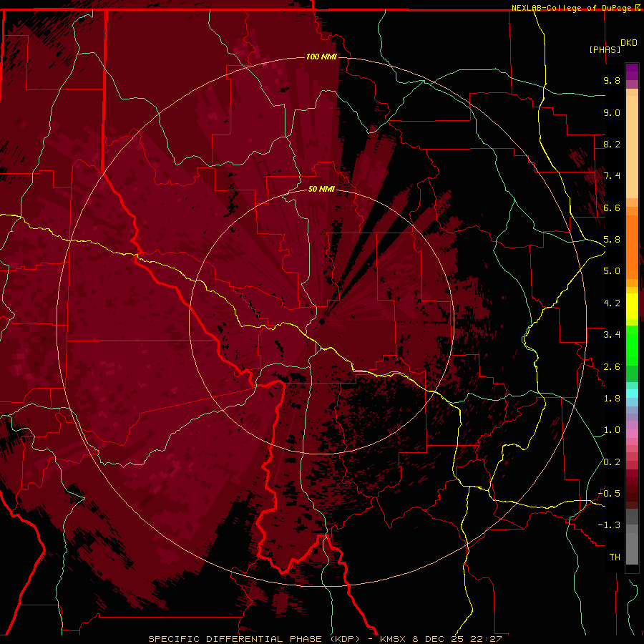
Task: Click the radar site dot at map center
Action: pyautogui.click(x=322, y=322)
